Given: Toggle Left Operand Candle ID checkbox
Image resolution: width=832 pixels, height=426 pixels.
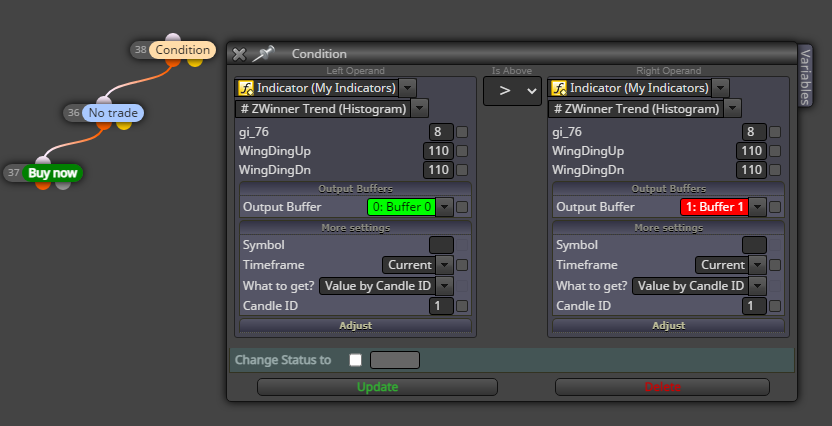Looking at the screenshot, I should [462, 306].
